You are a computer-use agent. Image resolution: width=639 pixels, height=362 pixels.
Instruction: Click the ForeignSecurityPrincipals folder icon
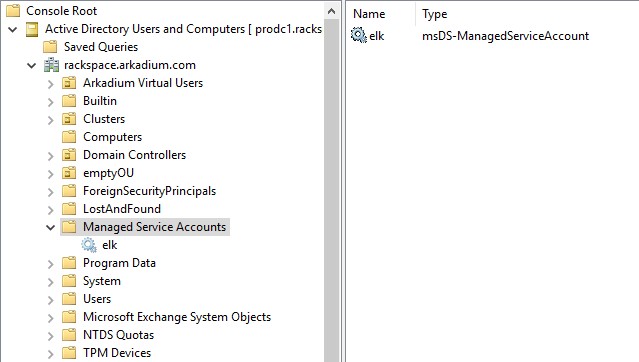69,191
